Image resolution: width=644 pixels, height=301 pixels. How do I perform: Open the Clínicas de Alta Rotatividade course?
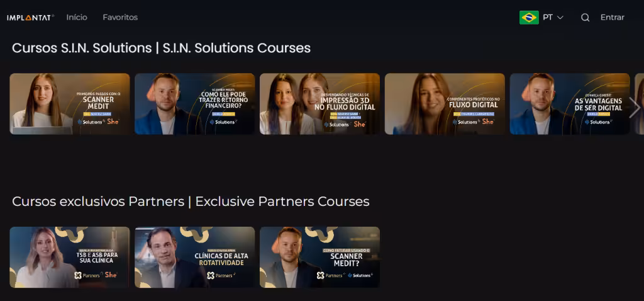pos(195,257)
